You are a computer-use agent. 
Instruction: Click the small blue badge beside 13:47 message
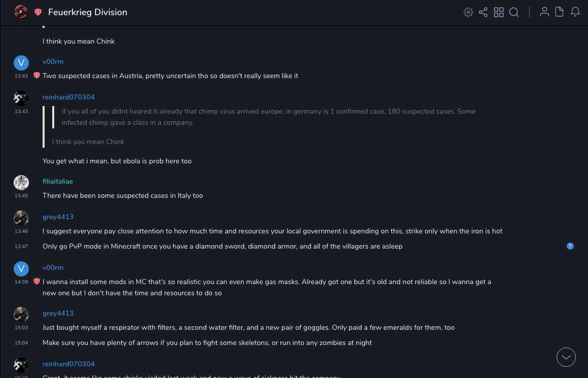(x=570, y=246)
